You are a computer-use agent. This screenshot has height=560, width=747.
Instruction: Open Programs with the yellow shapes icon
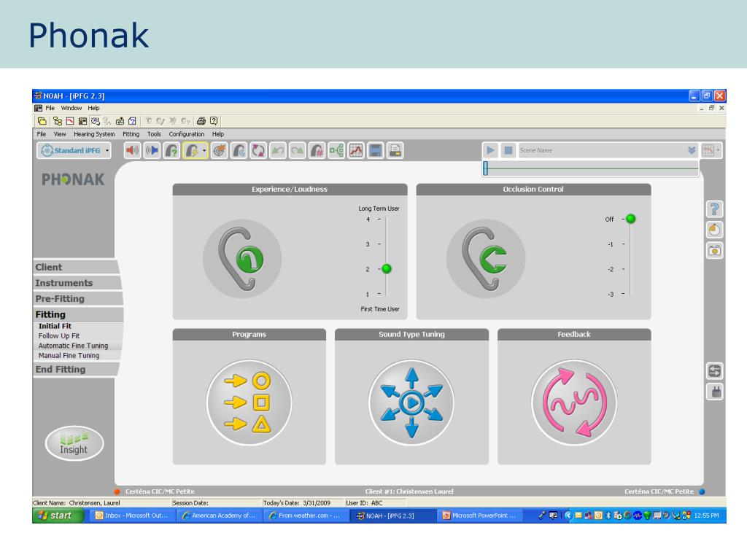(x=249, y=402)
